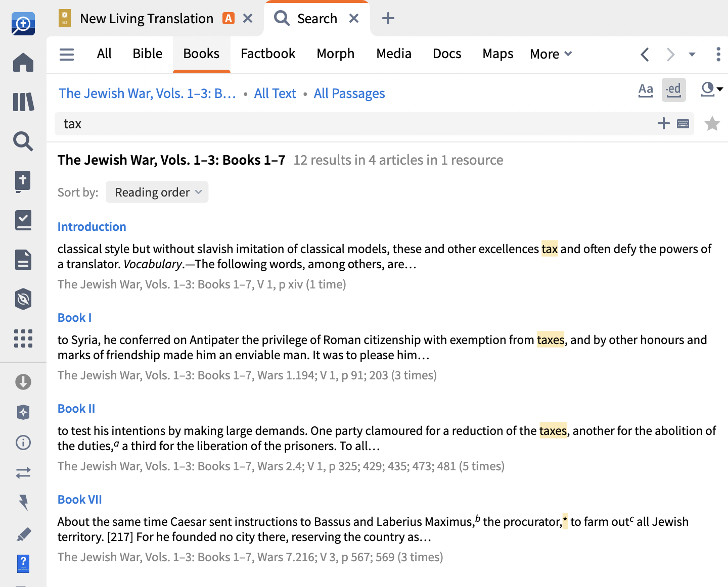728x587 pixels.
Task: Toggle the -ed match word forms option
Action: click(674, 90)
